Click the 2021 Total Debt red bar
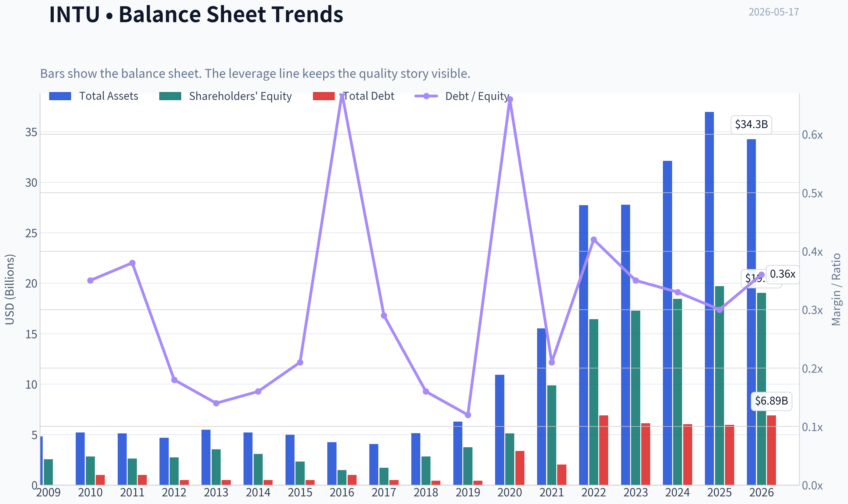This screenshot has height=504, width=848. pos(562,474)
